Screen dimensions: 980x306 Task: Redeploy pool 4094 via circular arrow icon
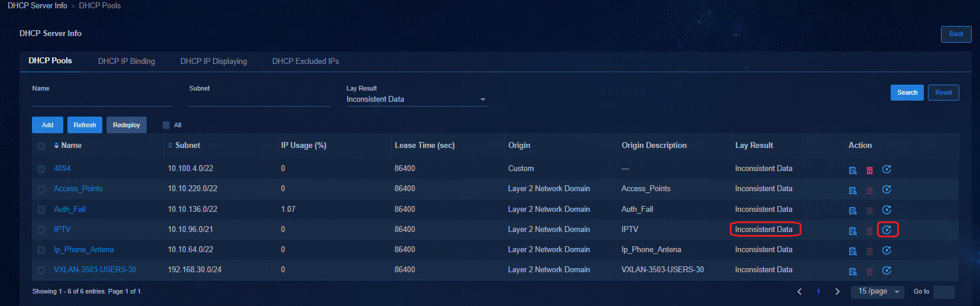887,170
